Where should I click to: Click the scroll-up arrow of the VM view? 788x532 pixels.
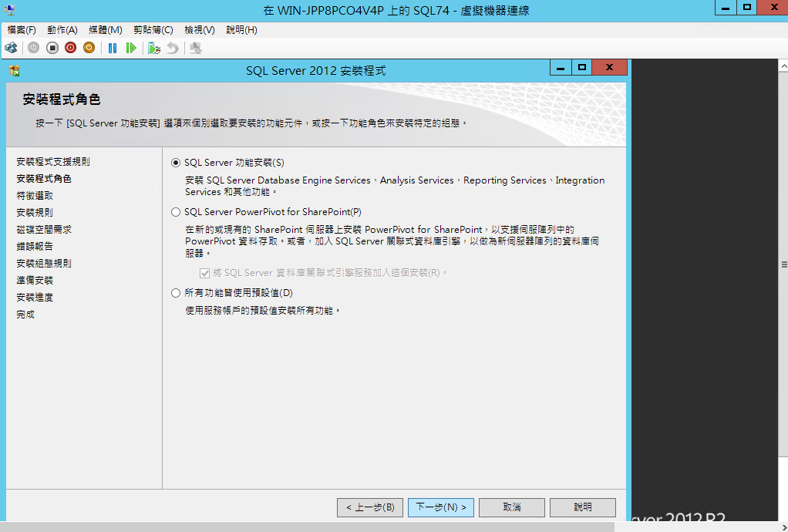[783, 66]
